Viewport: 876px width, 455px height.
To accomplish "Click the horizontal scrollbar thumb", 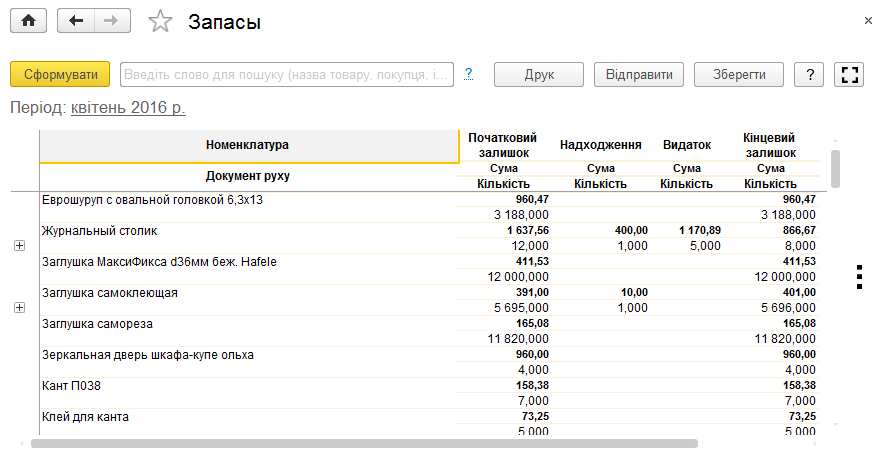I will pyautogui.click(x=364, y=444).
